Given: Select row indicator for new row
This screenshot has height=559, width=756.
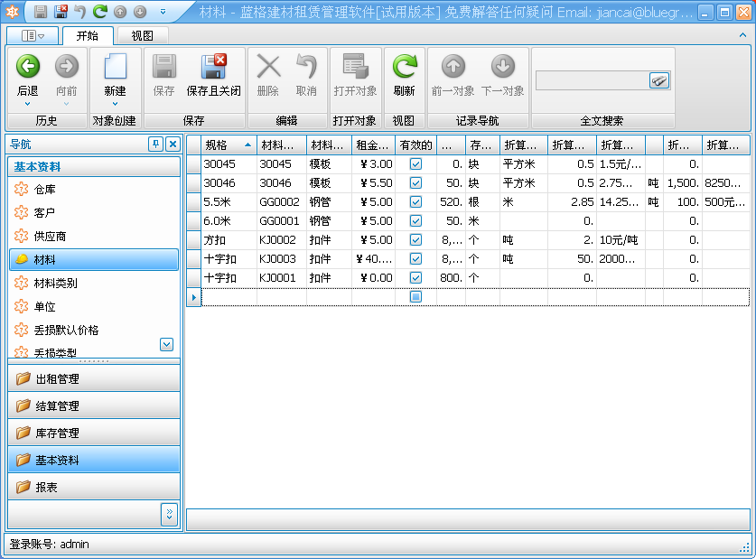Looking at the screenshot, I should [194, 297].
